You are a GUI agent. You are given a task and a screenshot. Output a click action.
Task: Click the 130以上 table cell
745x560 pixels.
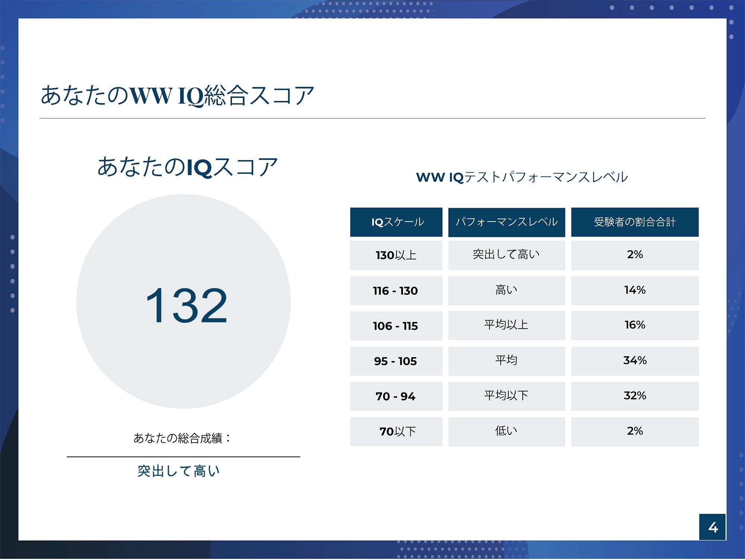point(396,255)
